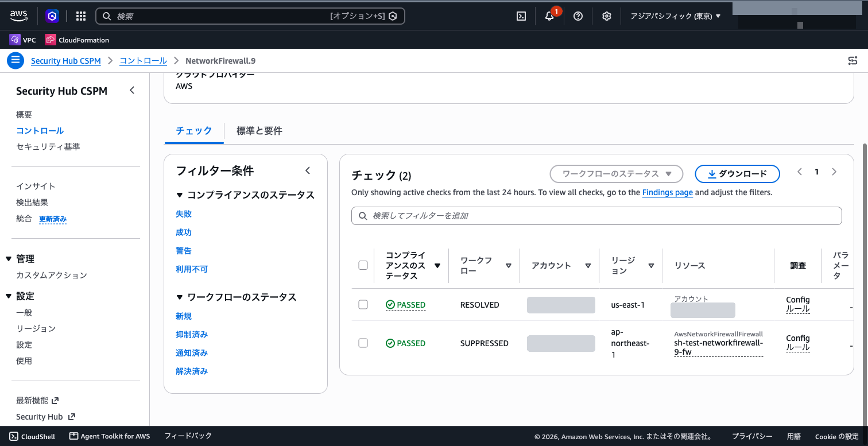Filter by 抑制済み workflow status

pos(192,335)
